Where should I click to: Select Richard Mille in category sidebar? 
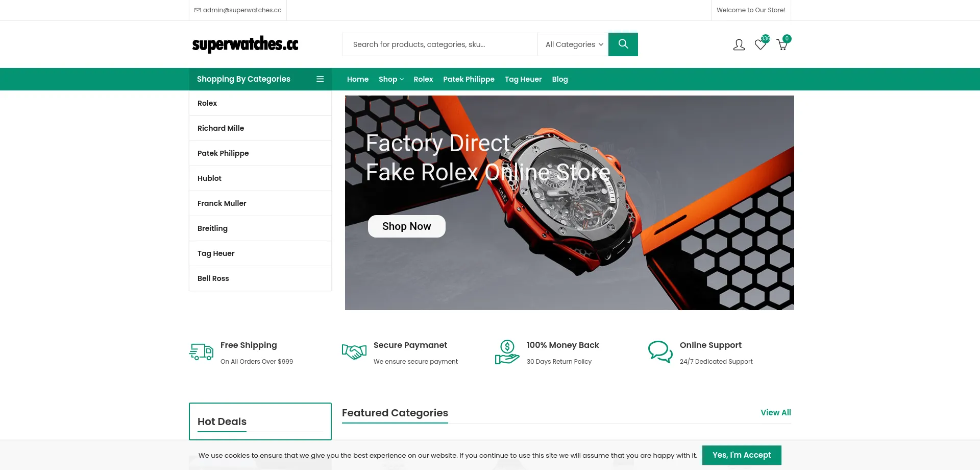tap(260, 128)
